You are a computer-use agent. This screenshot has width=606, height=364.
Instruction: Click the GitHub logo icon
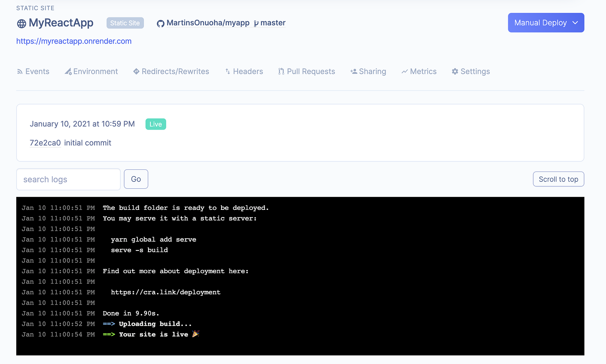pyautogui.click(x=161, y=23)
